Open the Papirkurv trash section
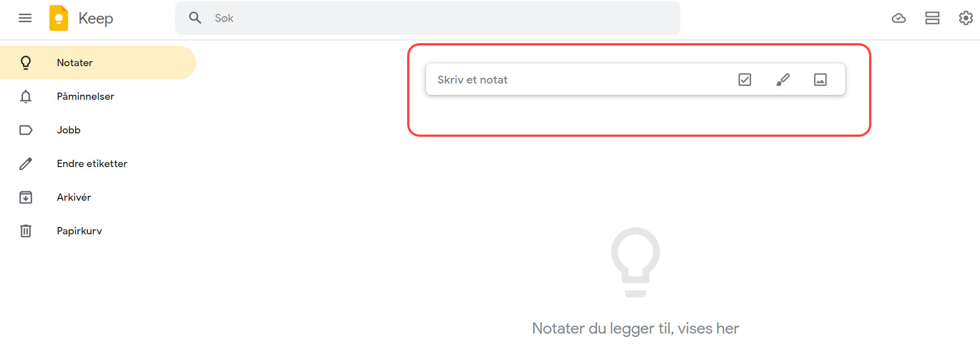The width and height of the screenshot is (980, 356). [80, 231]
